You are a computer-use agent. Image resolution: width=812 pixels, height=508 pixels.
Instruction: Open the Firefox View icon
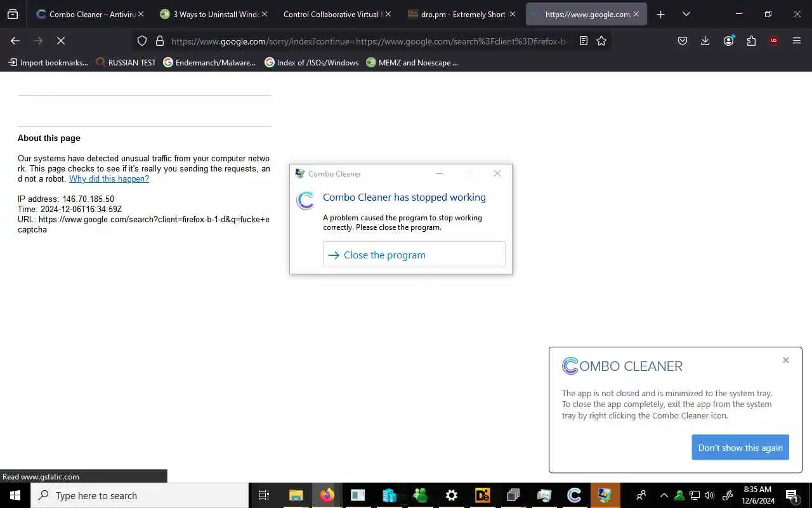click(x=13, y=14)
